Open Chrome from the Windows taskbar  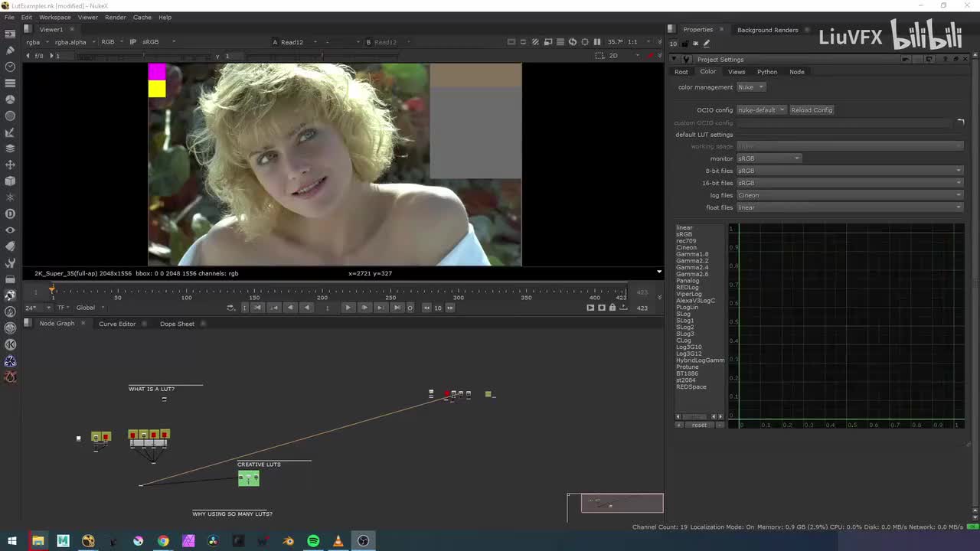point(163,541)
